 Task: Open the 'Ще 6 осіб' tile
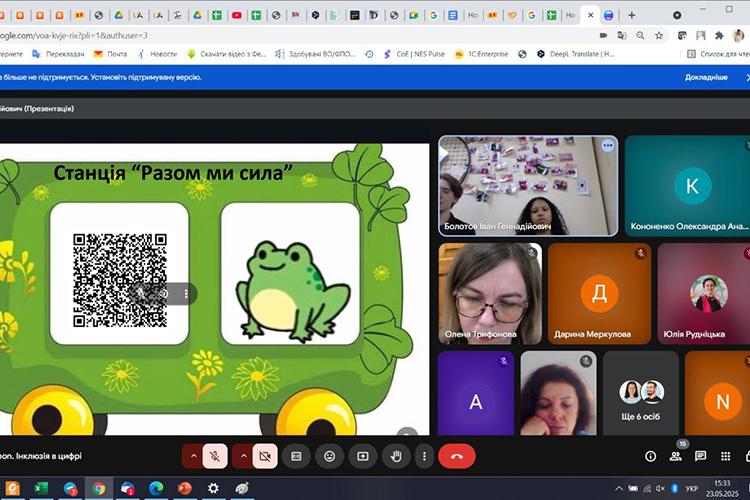[640, 393]
